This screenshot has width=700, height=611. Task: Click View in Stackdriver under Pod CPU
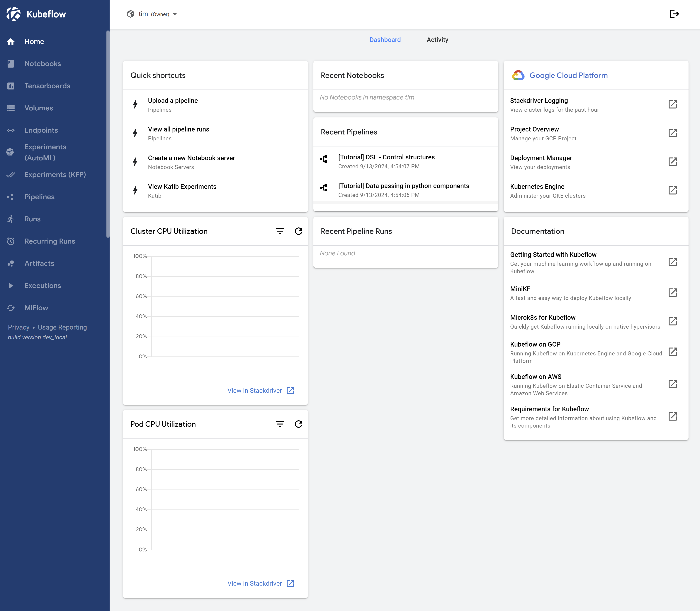261,583
